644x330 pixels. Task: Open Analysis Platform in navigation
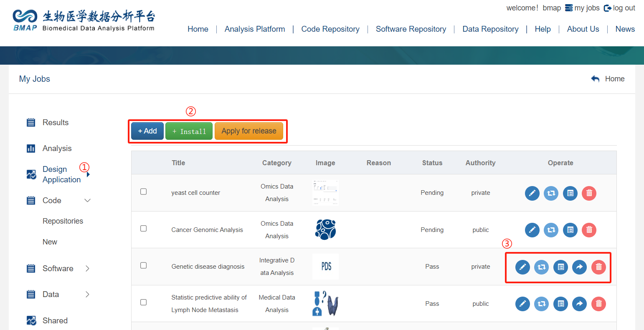[x=255, y=29]
